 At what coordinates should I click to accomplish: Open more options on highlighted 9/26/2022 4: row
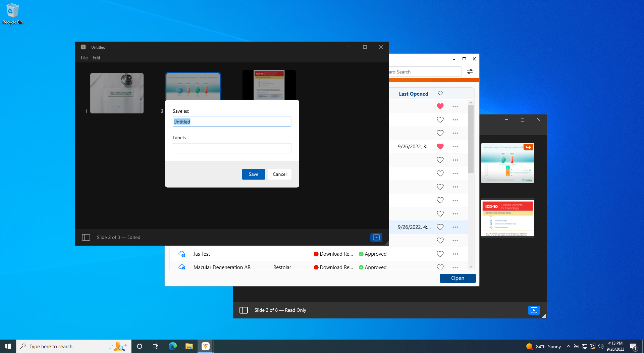[455, 227]
